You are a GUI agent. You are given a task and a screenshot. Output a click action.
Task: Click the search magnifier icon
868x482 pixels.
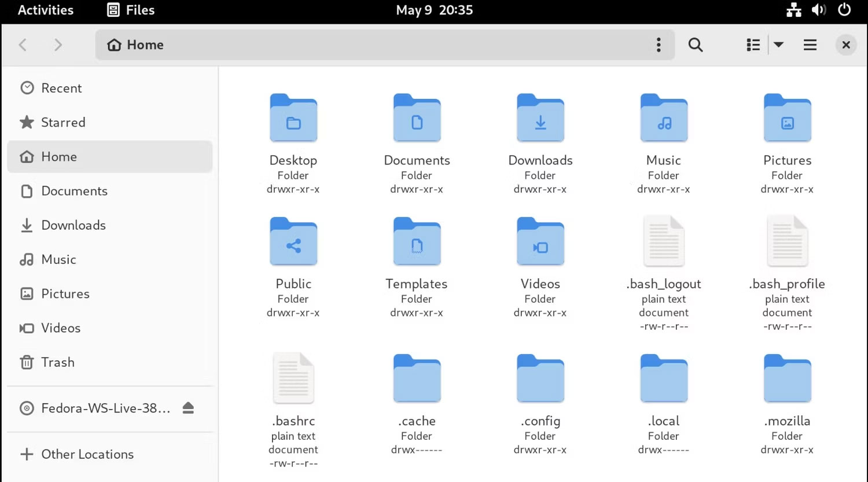pos(696,45)
